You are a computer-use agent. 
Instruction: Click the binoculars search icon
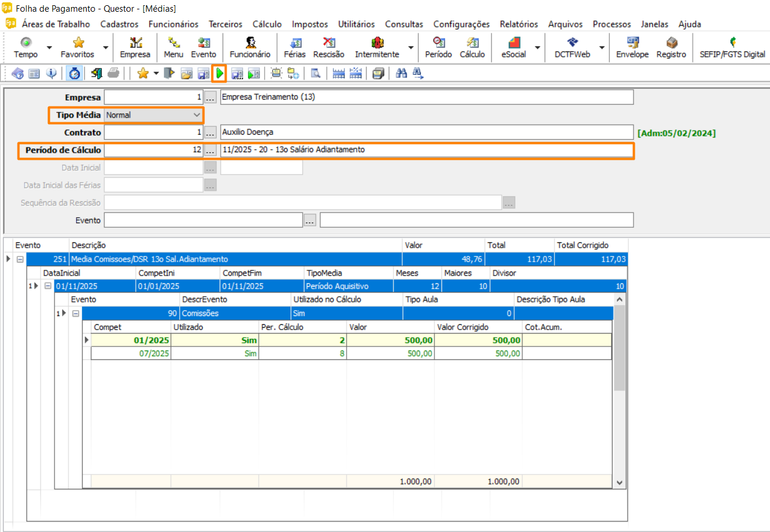[402, 73]
